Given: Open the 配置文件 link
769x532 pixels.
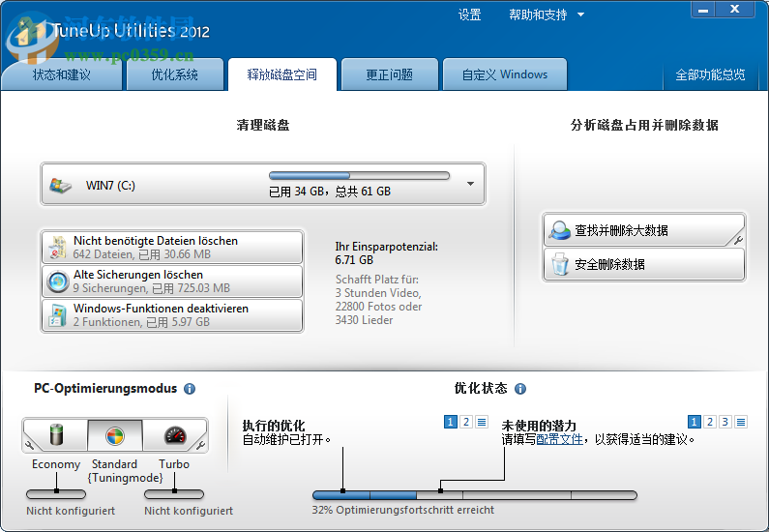Looking at the screenshot, I should 560,439.
